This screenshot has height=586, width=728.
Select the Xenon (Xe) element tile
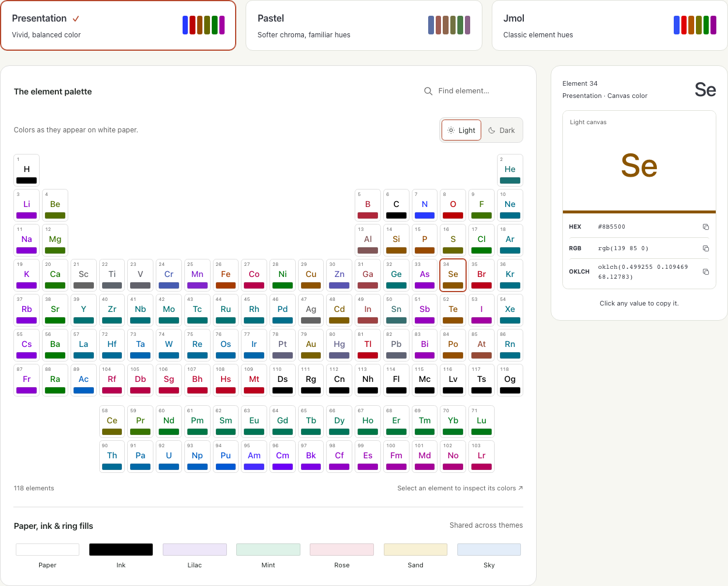(x=510, y=310)
